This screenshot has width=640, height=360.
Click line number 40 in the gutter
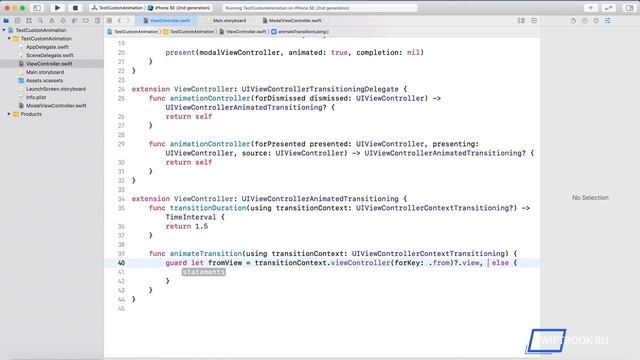point(121,263)
